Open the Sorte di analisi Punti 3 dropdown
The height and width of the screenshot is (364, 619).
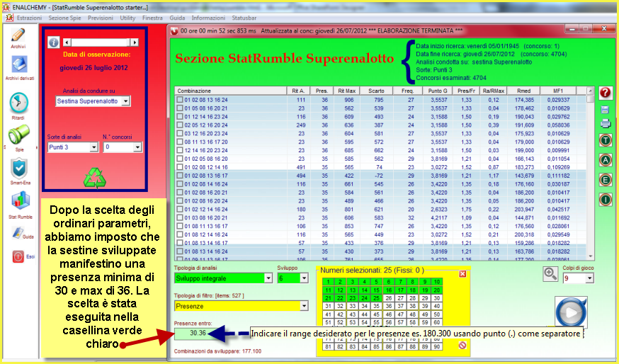93,147
